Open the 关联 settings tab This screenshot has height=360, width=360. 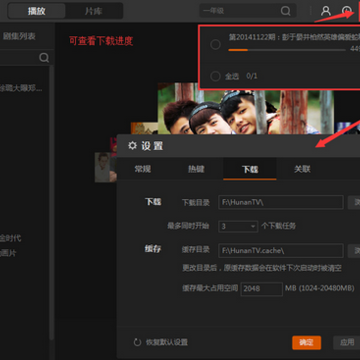(302, 169)
